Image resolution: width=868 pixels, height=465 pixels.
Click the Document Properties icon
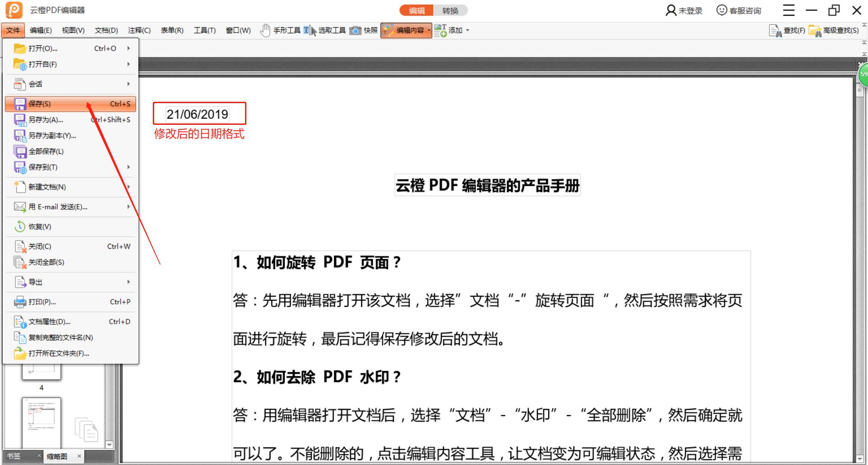coord(20,322)
